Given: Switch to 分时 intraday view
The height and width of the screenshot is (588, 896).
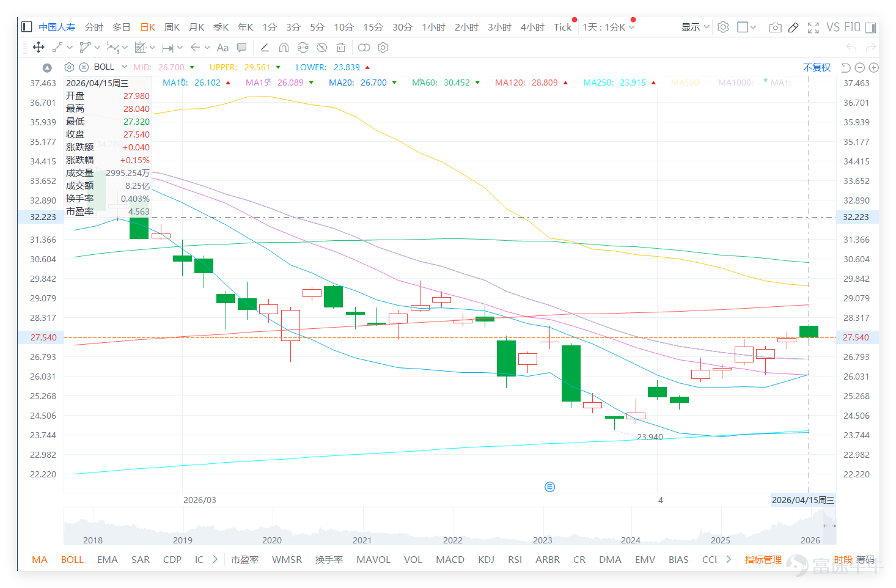Looking at the screenshot, I should (94, 27).
